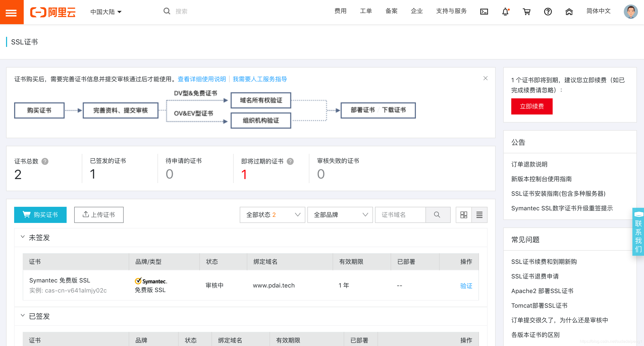
Task: Click the help question mark in top bar
Action: coord(548,12)
